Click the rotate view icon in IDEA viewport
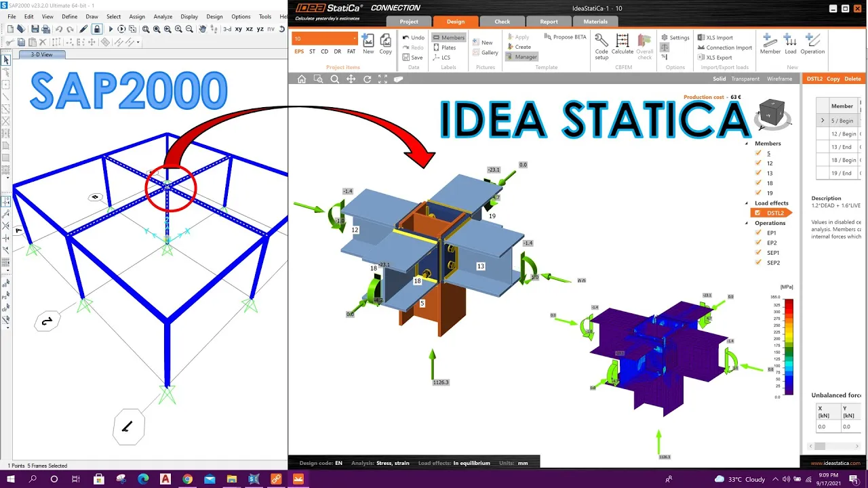868x488 pixels. [x=367, y=79]
